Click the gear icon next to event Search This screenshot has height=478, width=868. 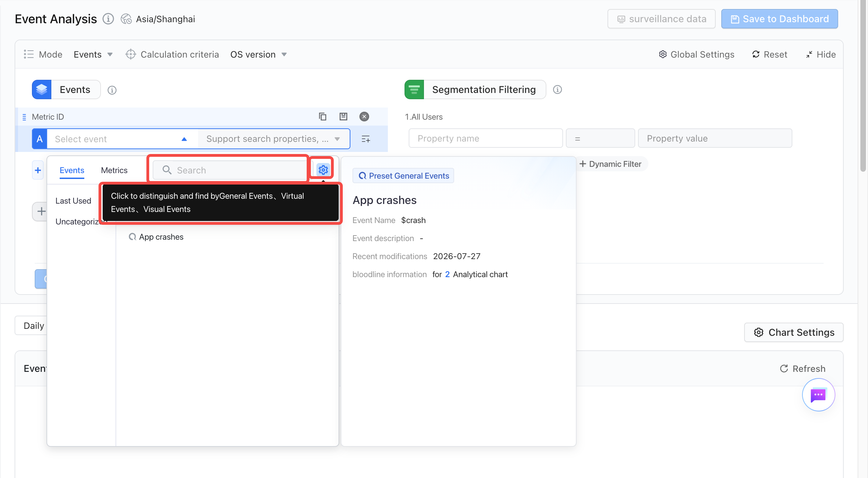[x=323, y=170]
